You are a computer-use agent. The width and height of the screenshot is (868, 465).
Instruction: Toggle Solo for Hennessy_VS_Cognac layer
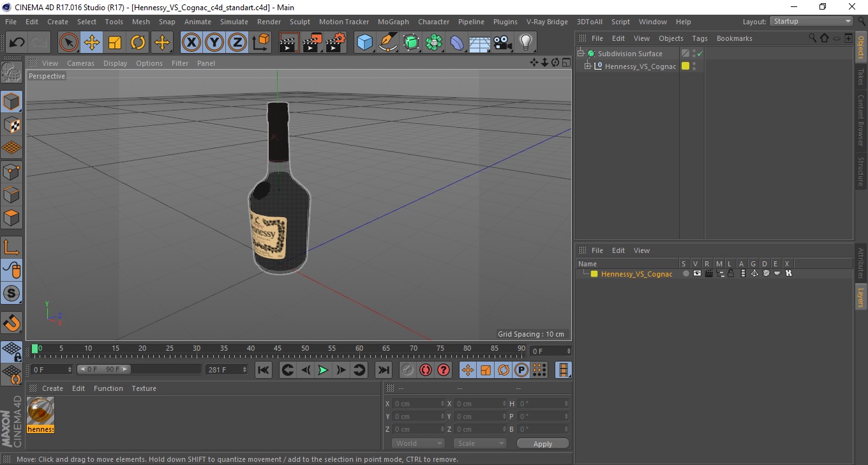point(685,273)
